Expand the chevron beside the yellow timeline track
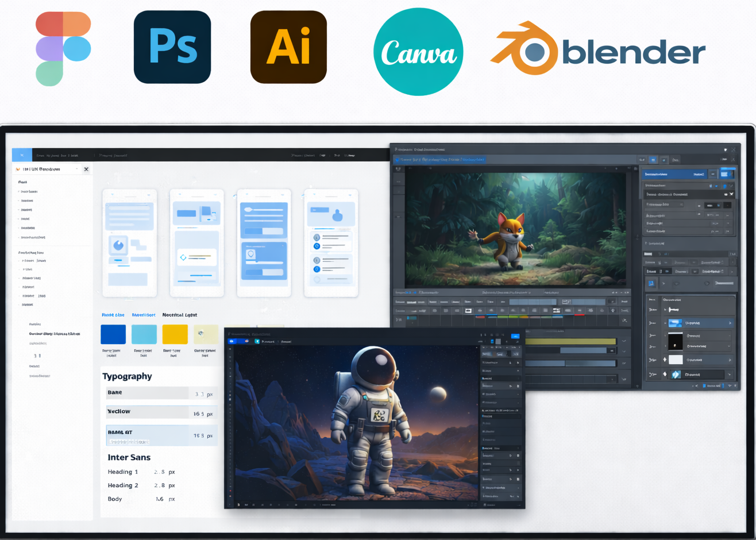Viewport: 756px width, 540px height. [x=624, y=341]
